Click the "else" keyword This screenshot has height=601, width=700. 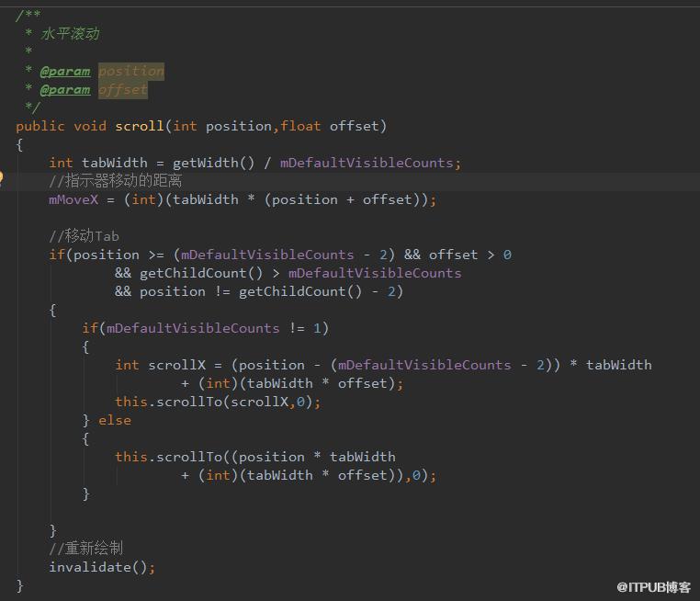(115, 421)
